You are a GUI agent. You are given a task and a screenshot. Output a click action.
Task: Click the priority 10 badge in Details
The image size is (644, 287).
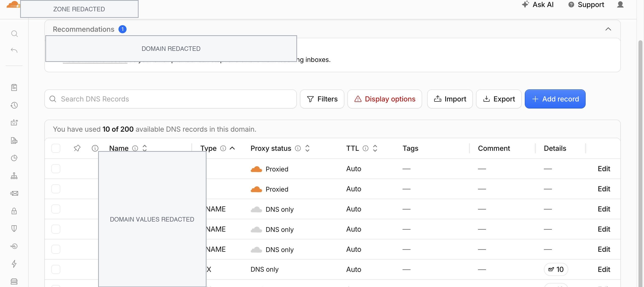[x=556, y=269]
